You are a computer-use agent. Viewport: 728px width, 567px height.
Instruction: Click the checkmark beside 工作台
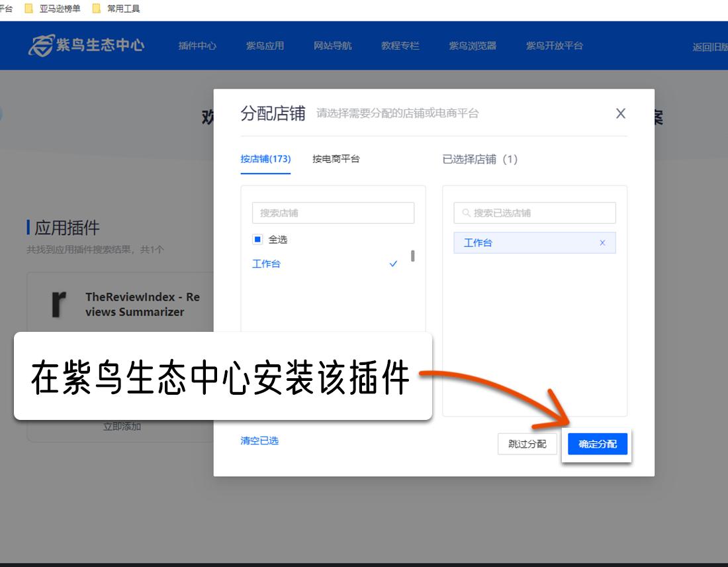pos(393,263)
